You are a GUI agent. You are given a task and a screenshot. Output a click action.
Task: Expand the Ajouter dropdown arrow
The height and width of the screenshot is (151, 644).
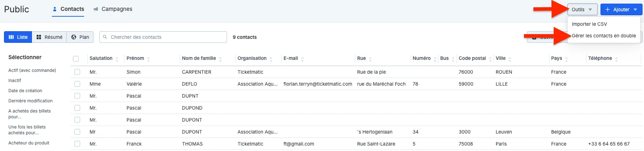coord(635,9)
